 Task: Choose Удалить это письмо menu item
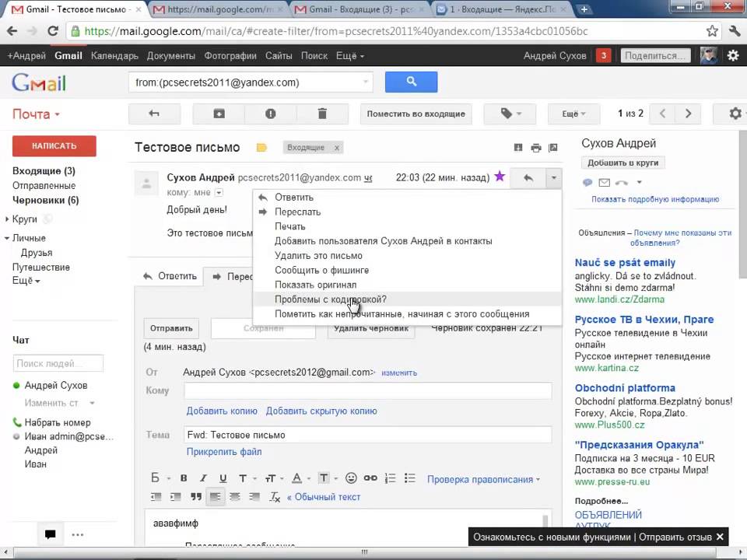318,256
